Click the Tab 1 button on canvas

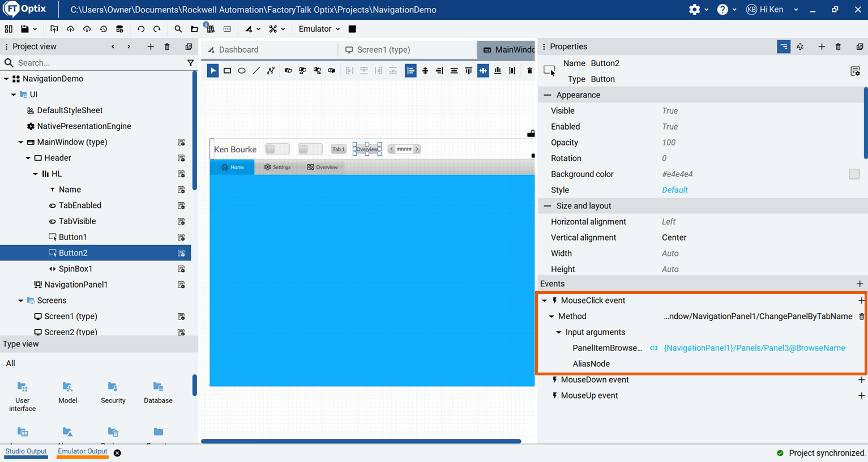click(339, 149)
